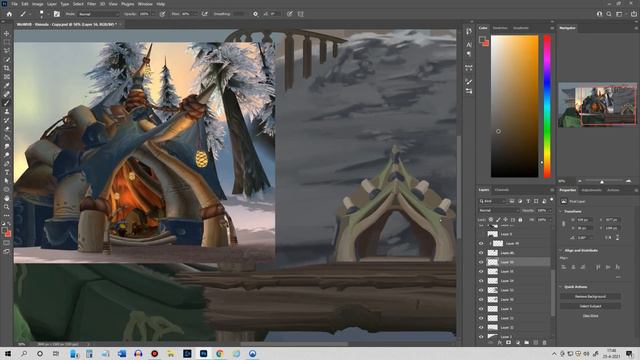Align bottom edges in Properties panel
This screenshot has height=360, width=640.
(618, 267)
